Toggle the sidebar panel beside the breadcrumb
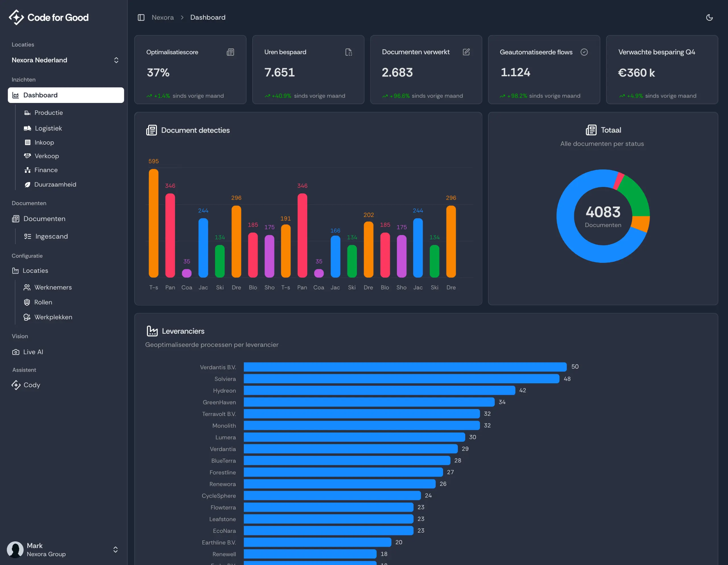The image size is (728, 565). [141, 17]
